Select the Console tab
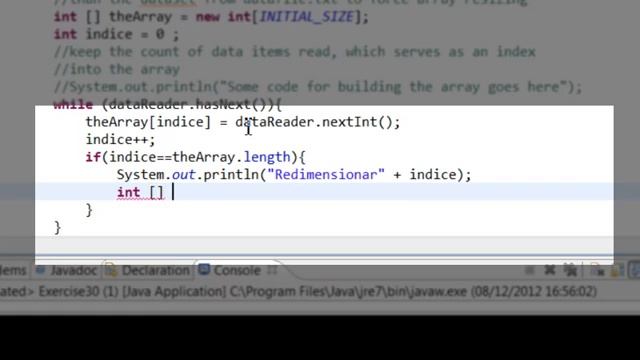640x360 pixels. tap(231, 270)
